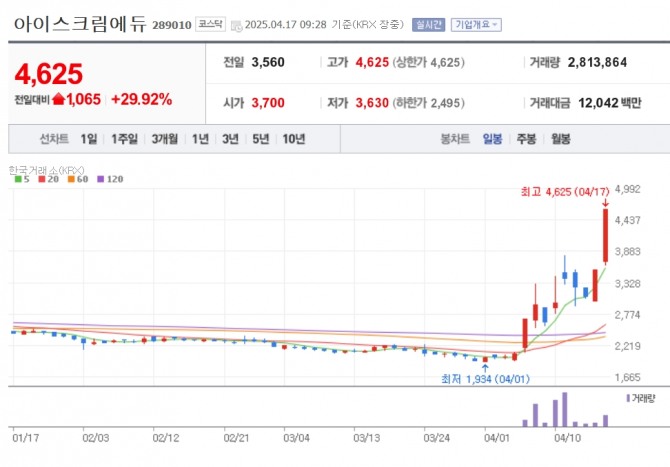Viewport: 670px width, 467px height.
Task: Click the 하한가 2,495 lower limit text
Action: [x=429, y=103]
